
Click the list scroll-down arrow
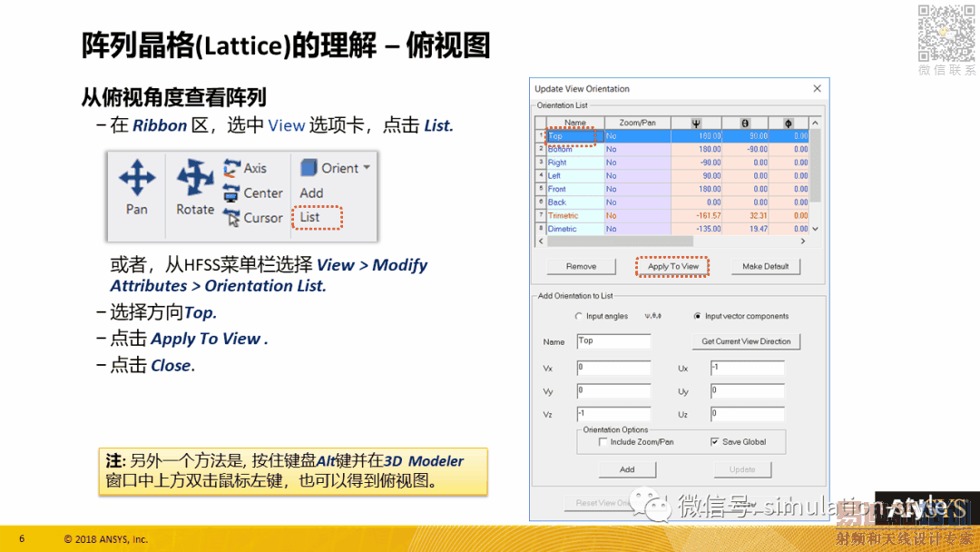[815, 229]
